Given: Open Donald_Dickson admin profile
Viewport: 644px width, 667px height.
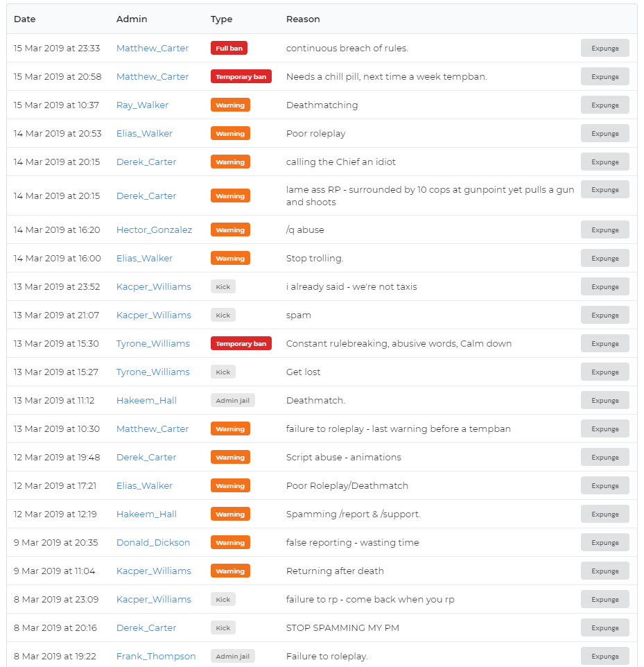Looking at the screenshot, I should tap(153, 542).
